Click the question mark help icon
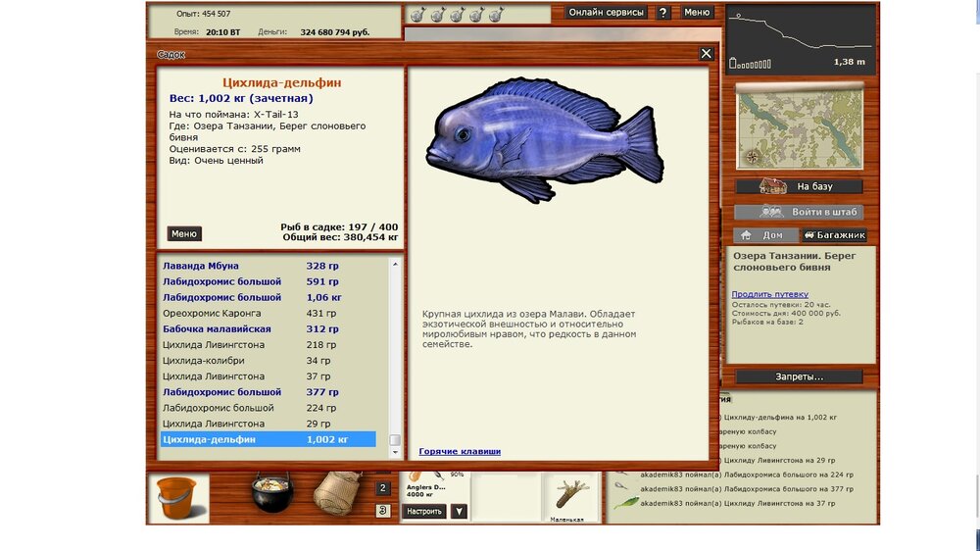Screen dimensions: 980x551 pyautogui.click(x=663, y=13)
